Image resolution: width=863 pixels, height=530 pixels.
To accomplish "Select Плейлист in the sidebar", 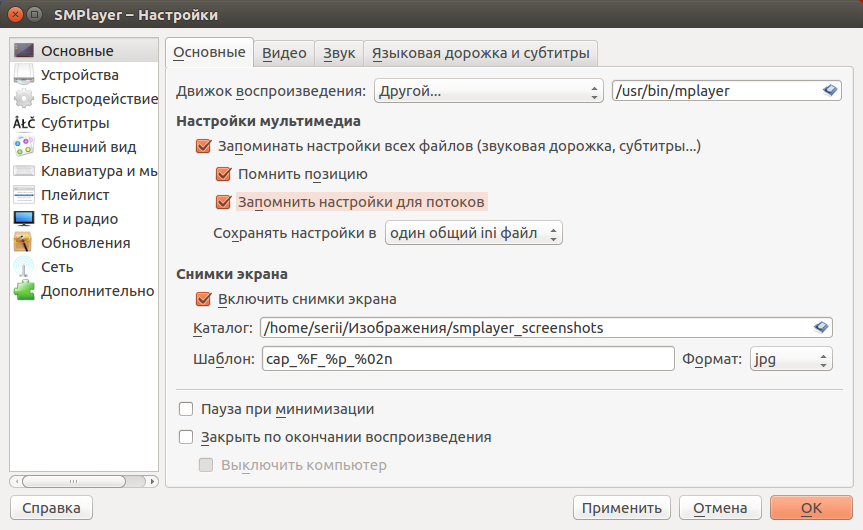I will tap(84, 195).
